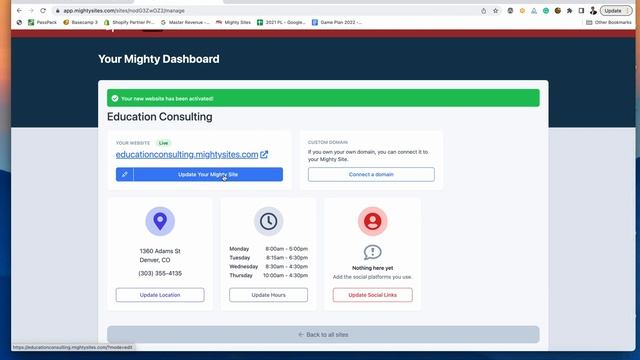Click the share icon in the address bar
The width and height of the screenshot is (640, 360).
[x=483, y=11]
